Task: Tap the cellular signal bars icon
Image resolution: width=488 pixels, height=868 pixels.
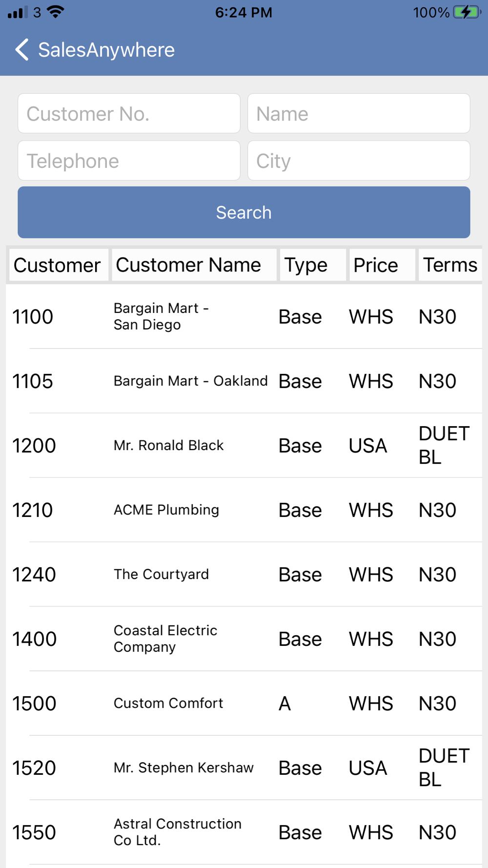Action: click(18, 12)
